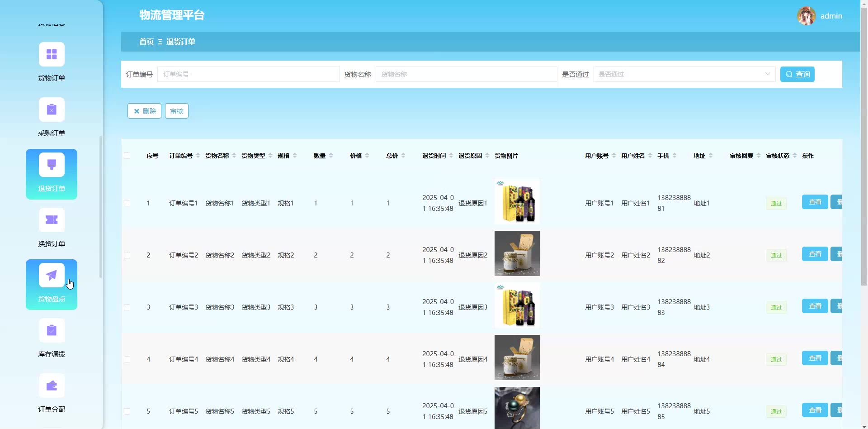
Task: Open the 库存调拨 sidebar icon
Action: (x=52, y=331)
